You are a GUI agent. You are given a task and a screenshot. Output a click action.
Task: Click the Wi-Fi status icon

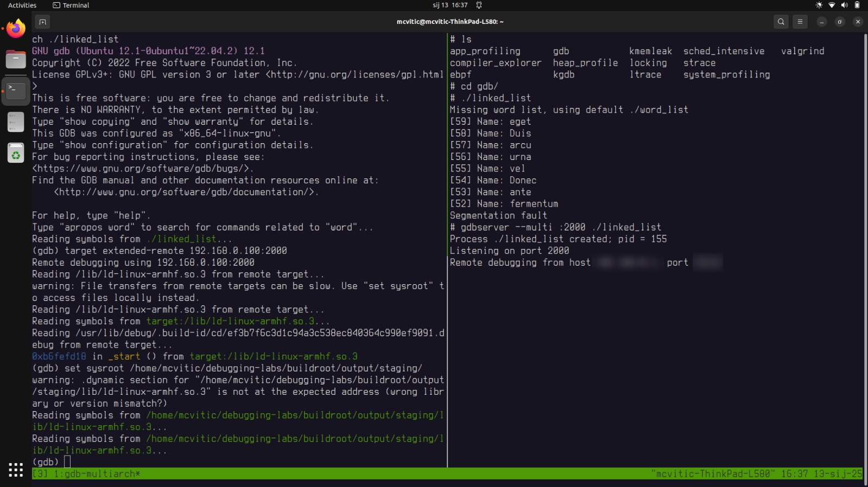pos(832,5)
